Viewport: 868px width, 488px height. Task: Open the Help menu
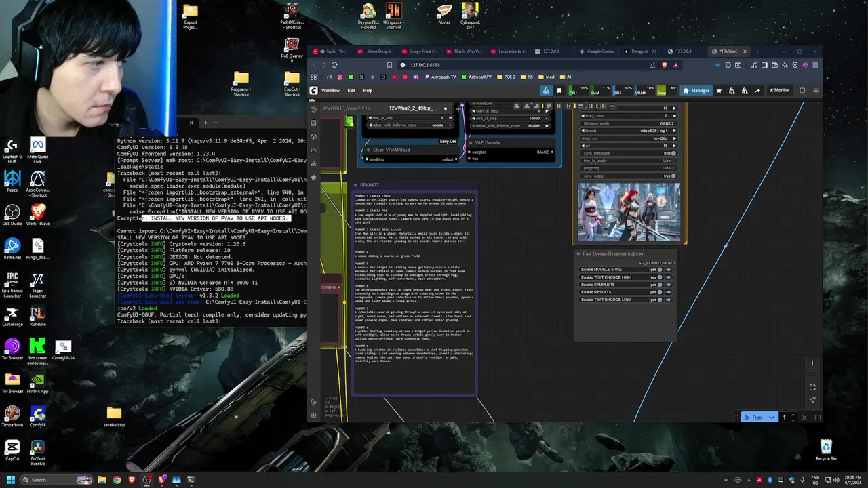pyautogui.click(x=368, y=90)
